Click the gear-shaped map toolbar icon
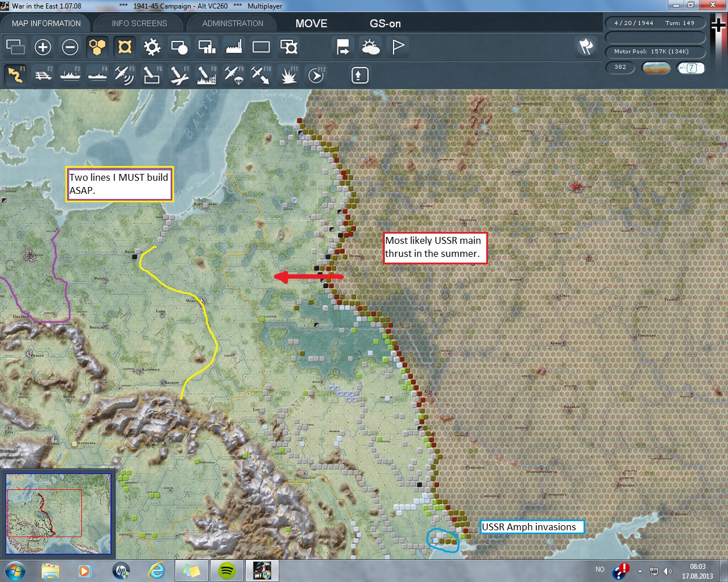The width and height of the screenshot is (728, 582). tap(152, 47)
